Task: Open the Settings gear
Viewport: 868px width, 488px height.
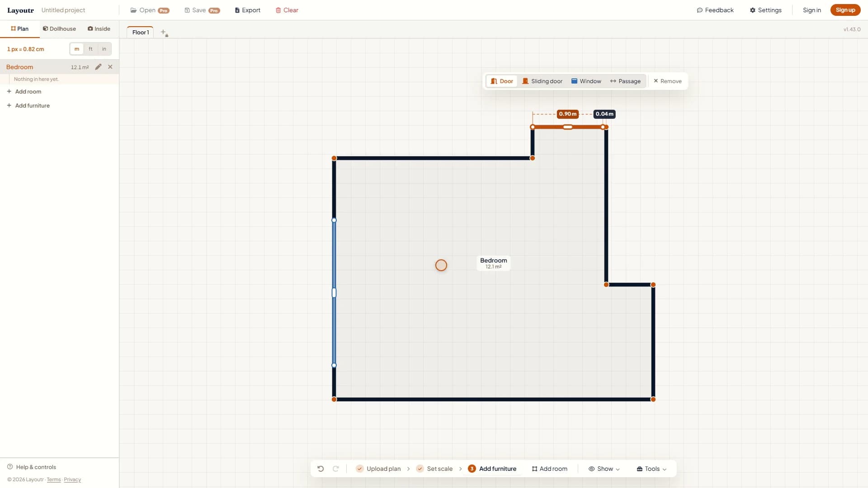Action: pyautogui.click(x=765, y=10)
